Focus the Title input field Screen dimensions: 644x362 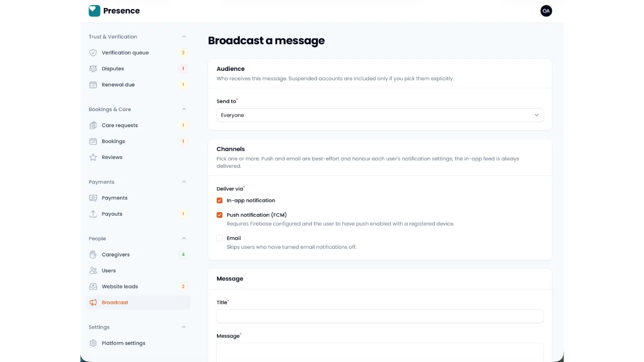(380, 316)
